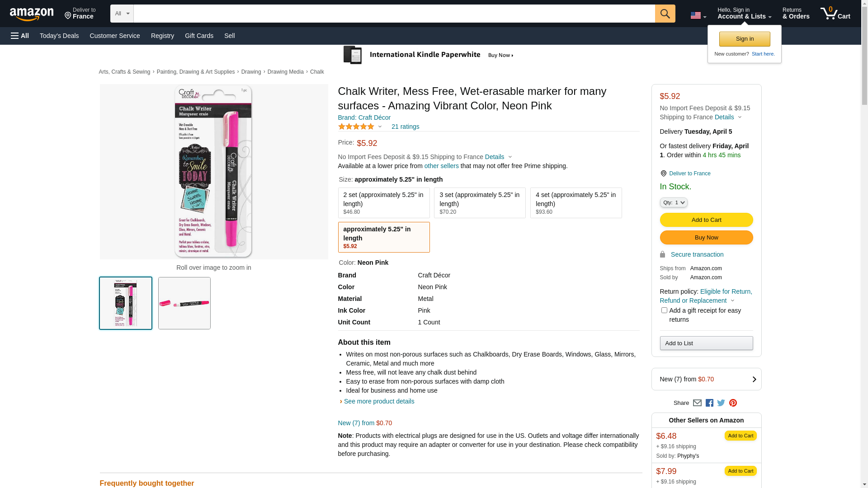The image size is (868, 488).
Task: Share on Facebook icon
Action: (x=709, y=403)
